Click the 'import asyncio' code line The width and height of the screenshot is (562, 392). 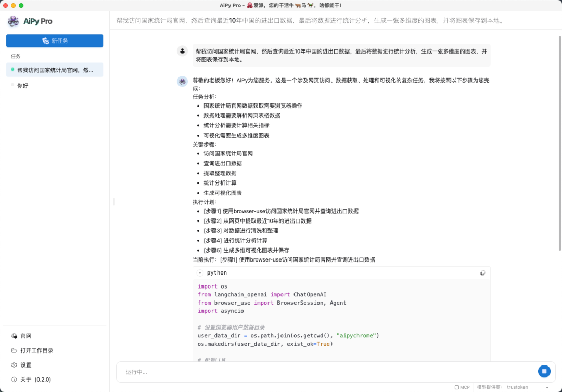(x=221, y=311)
